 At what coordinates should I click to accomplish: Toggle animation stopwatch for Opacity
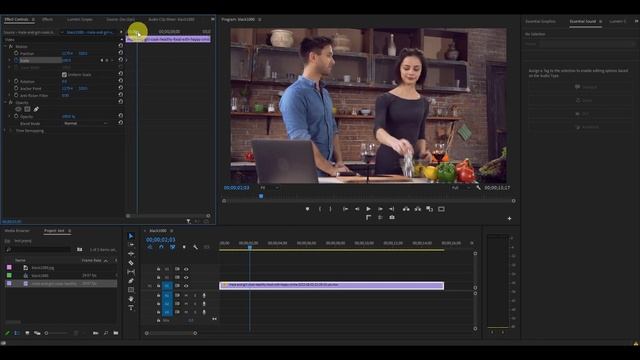coord(16,116)
